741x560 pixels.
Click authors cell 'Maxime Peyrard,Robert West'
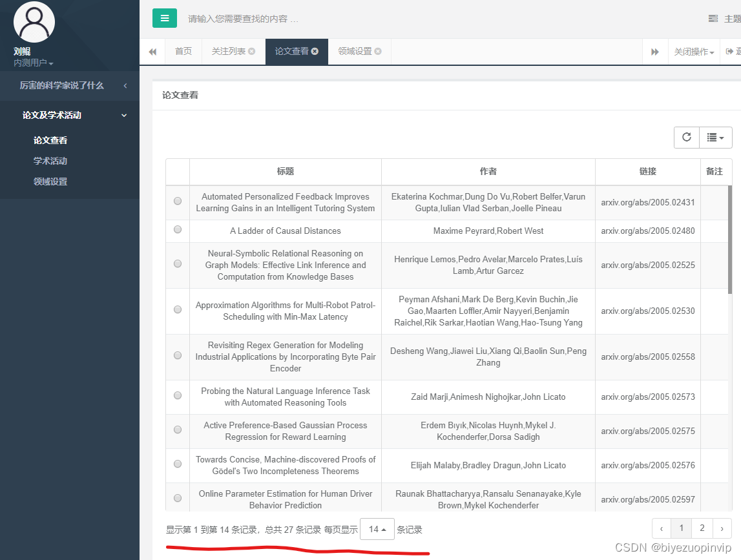tap(488, 231)
